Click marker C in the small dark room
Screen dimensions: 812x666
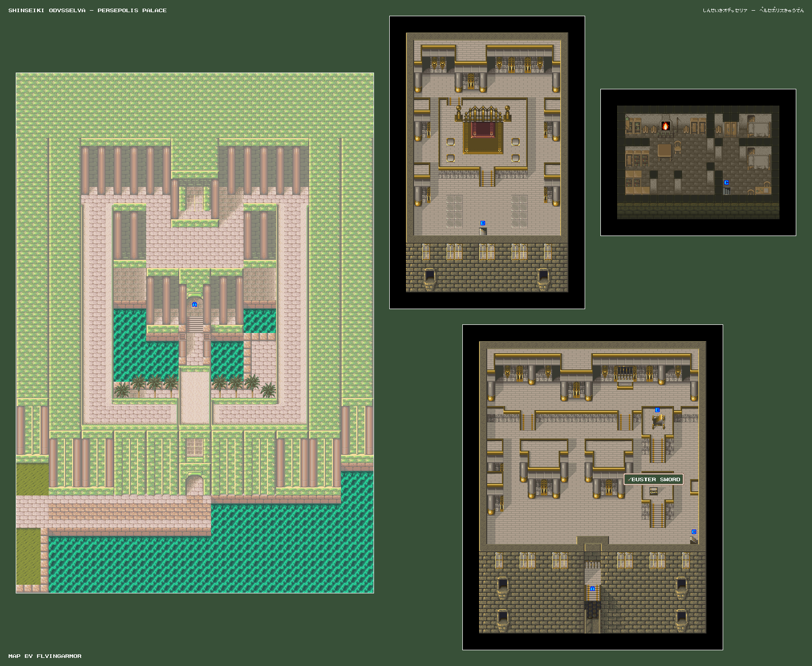(726, 183)
